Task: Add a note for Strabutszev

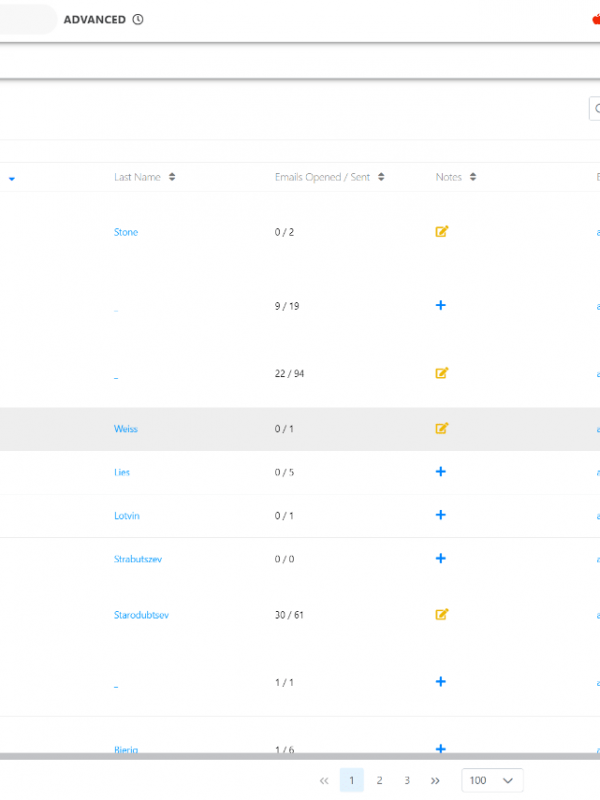Action: point(441,558)
